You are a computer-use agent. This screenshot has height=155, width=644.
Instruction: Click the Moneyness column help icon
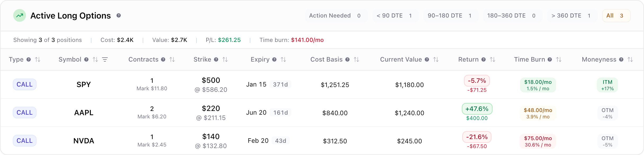click(x=621, y=60)
